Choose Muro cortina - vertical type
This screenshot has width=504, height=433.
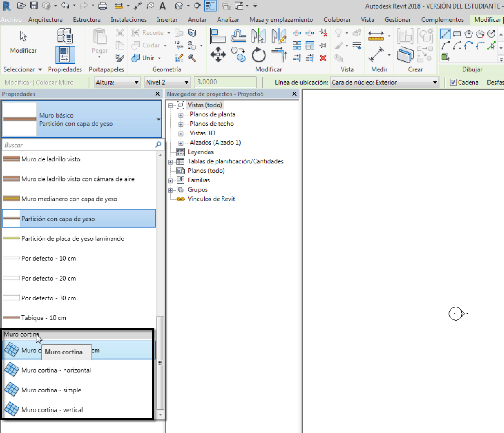[x=78, y=410]
